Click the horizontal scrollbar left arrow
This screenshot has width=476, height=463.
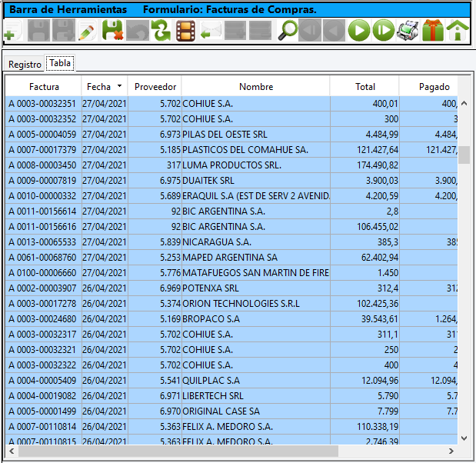click(x=12, y=451)
